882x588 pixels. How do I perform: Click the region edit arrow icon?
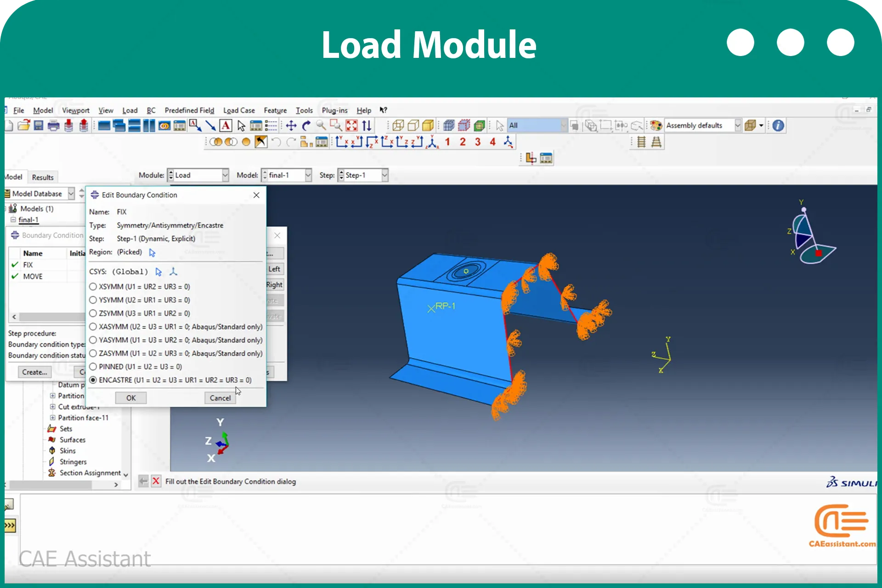tap(152, 252)
